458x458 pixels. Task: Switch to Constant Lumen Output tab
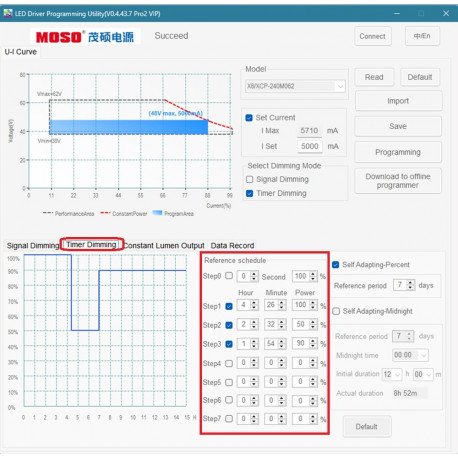[x=164, y=246]
